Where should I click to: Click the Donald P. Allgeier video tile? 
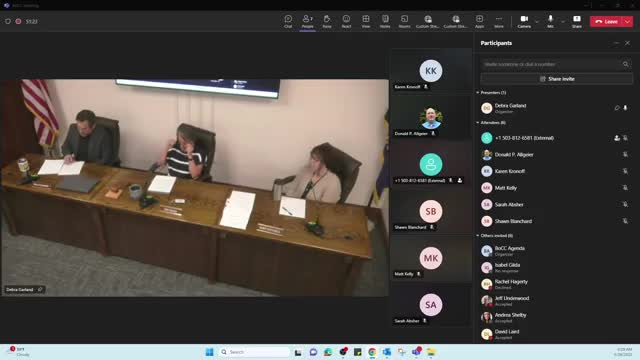[431, 118]
